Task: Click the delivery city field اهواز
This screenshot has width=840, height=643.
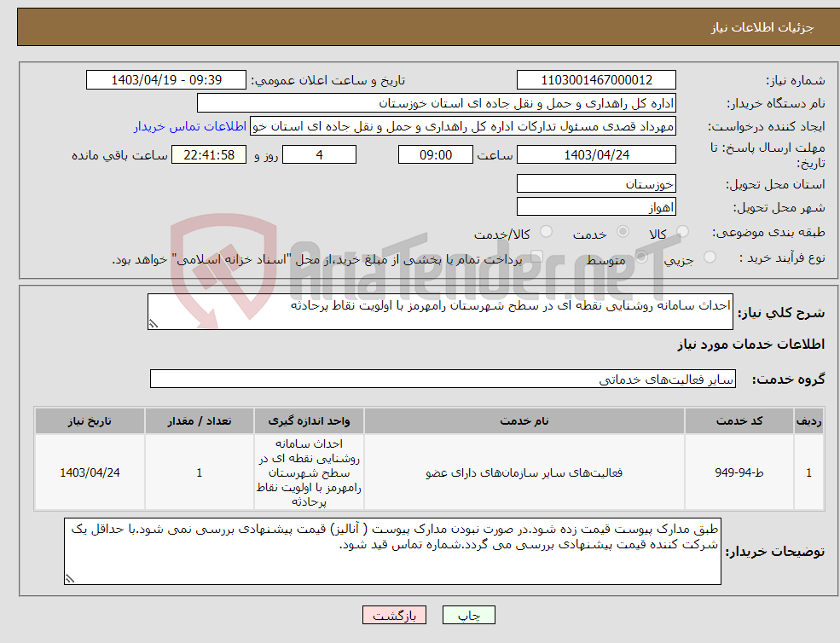Action: (x=596, y=207)
